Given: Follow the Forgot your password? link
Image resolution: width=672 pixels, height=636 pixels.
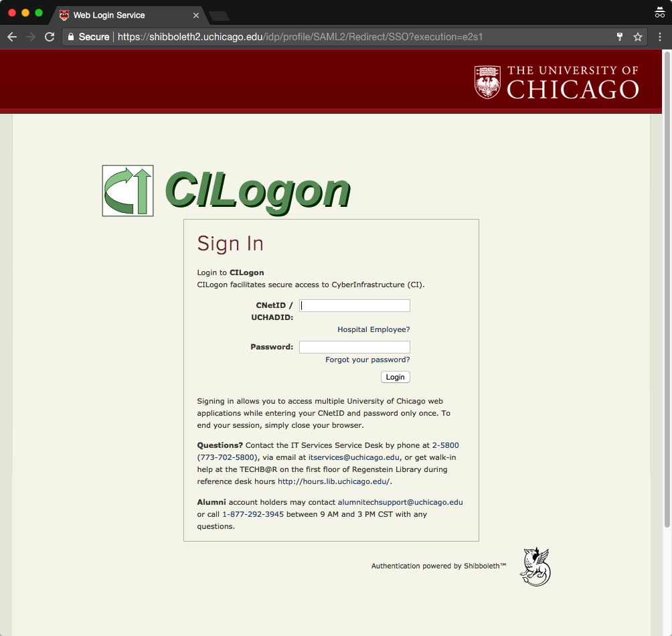Looking at the screenshot, I should pyautogui.click(x=367, y=360).
